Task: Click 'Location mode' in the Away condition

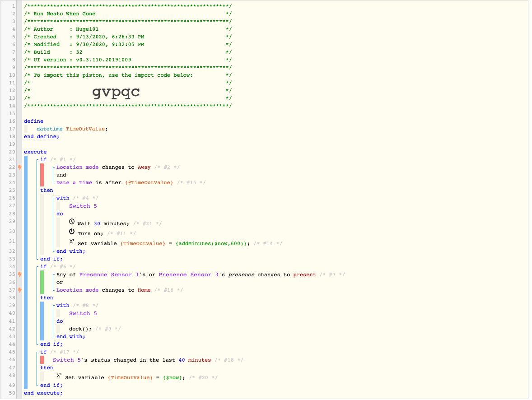Action: [x=77, y=167]
